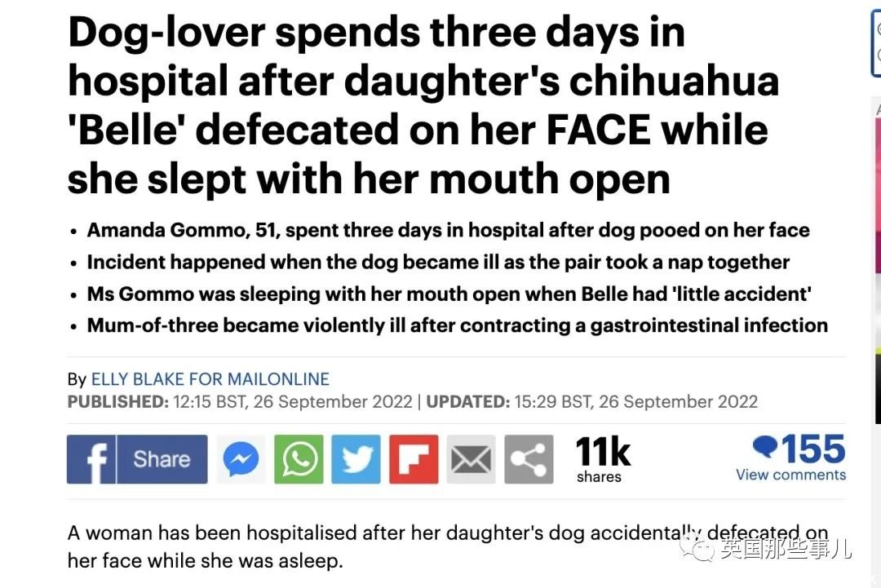Viewport: 881px width, 588px height.
Task: Share article via Facebook Messenger icon
Action: pos(241,459)
